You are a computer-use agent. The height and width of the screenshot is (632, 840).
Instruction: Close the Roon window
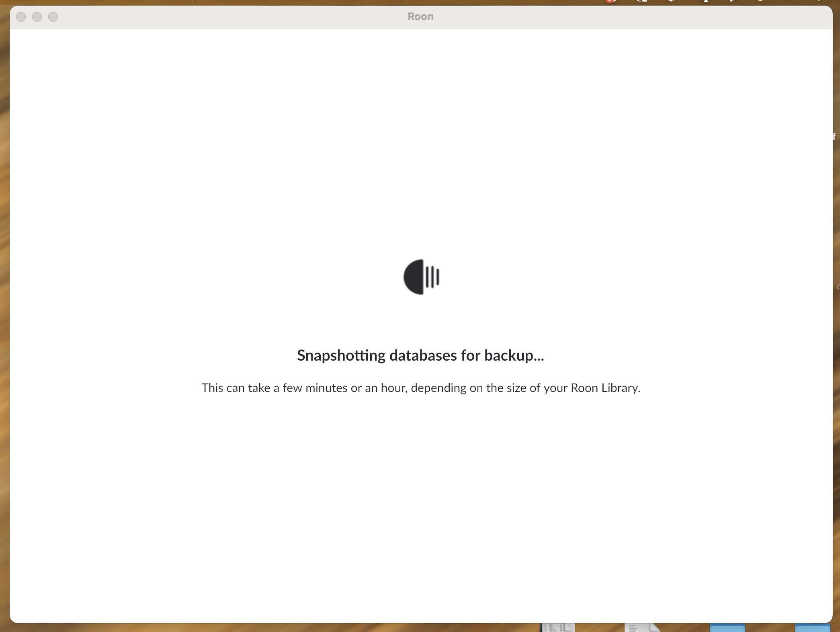(21, 17)
